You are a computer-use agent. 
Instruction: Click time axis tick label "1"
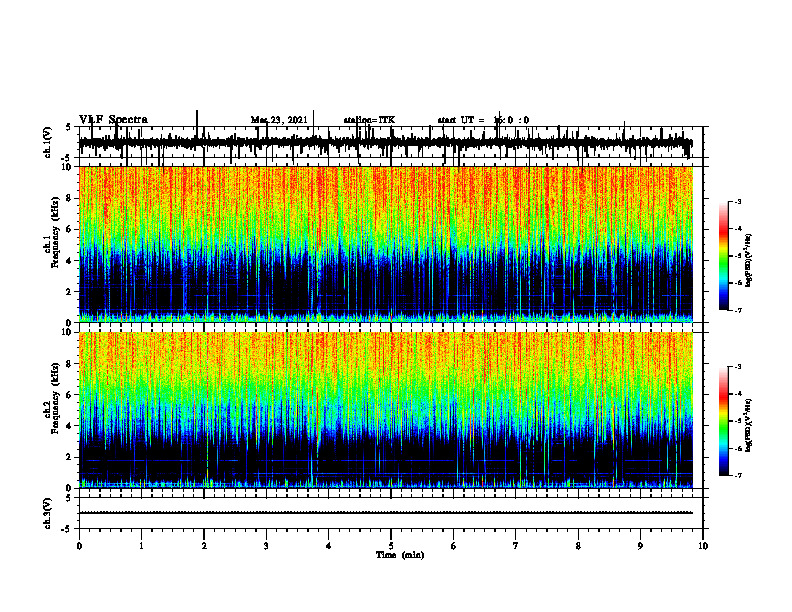[141, 546]
